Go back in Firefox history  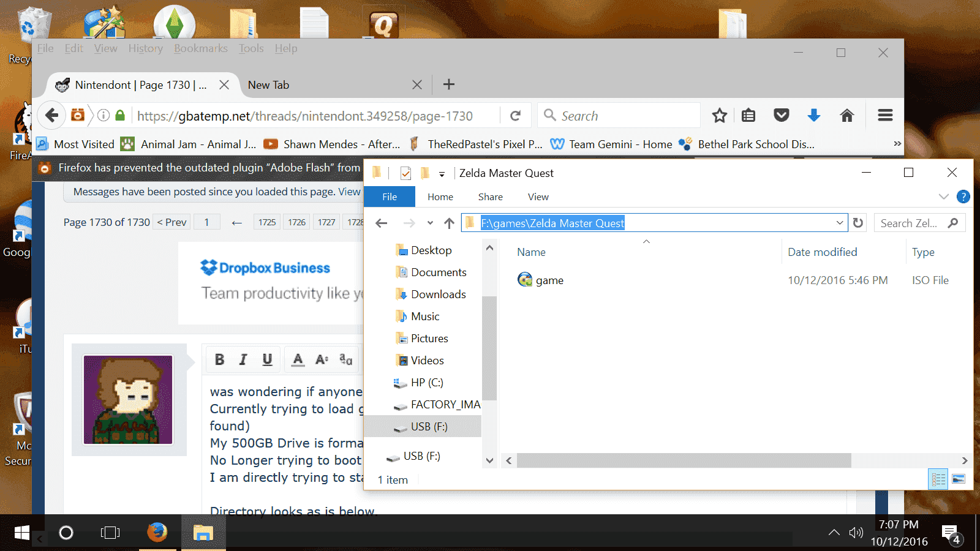52,115
